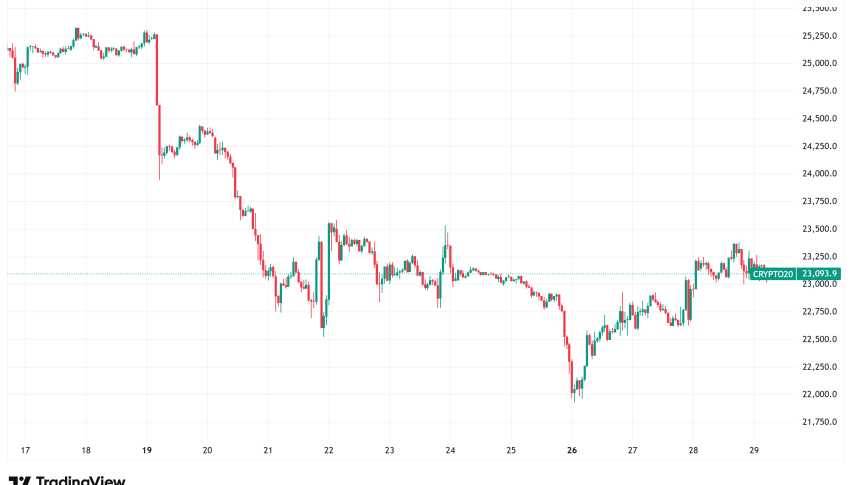Click the 25,250.0 price axis label
This screenshot has width=852, height=485.
(x=819, y=36)
